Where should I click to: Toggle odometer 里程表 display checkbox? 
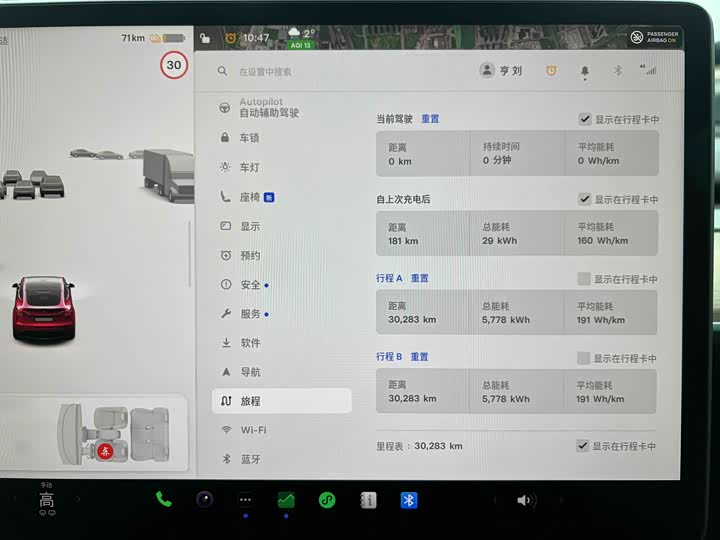(x=583, y=446)
